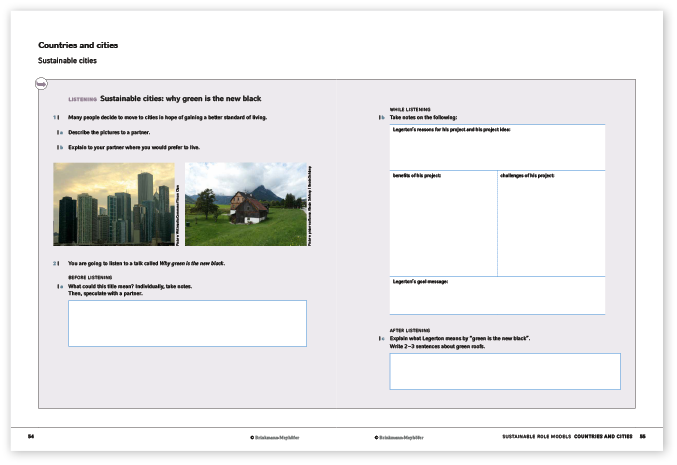Click the after-listening green roofs answer box
677x465 pixels.
tap(504, 371)
